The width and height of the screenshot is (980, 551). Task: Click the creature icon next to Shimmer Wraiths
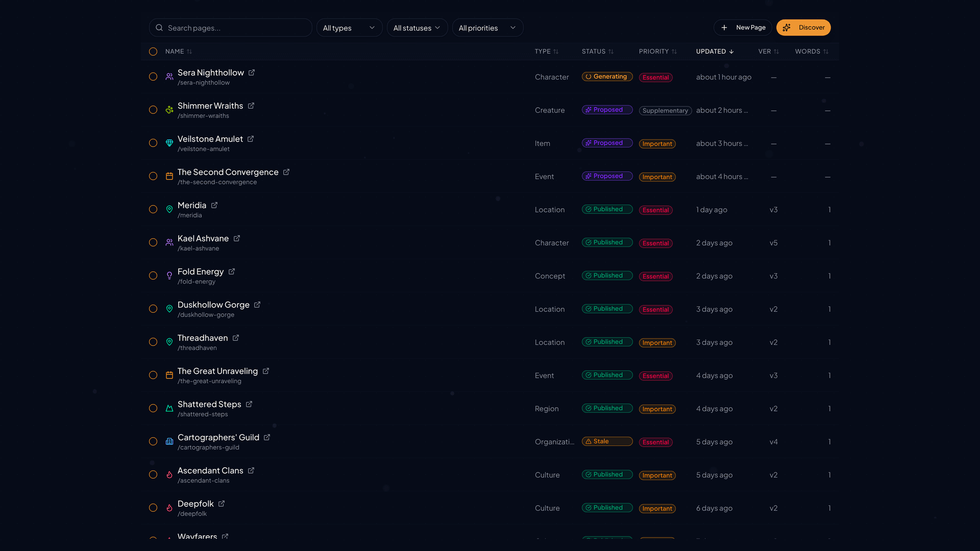tap(169, 109)
